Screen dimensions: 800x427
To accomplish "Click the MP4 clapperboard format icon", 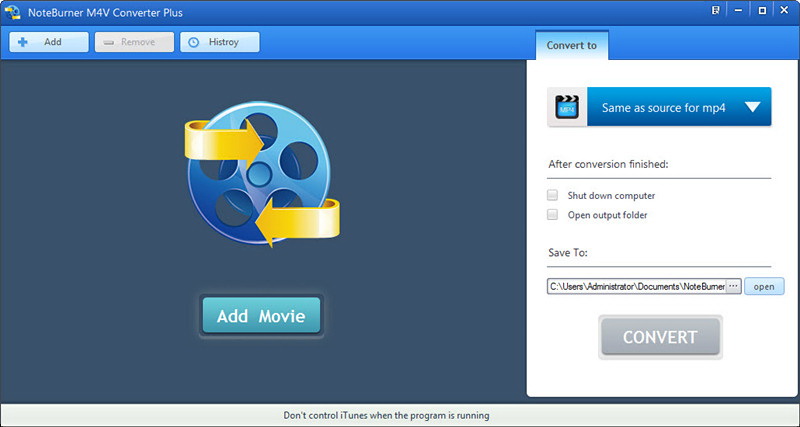I will (x=567, y=107).
